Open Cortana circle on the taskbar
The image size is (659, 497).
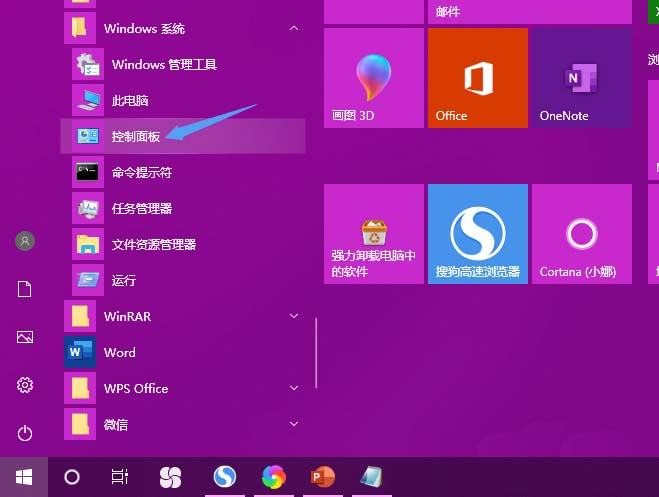pos(72,477)
